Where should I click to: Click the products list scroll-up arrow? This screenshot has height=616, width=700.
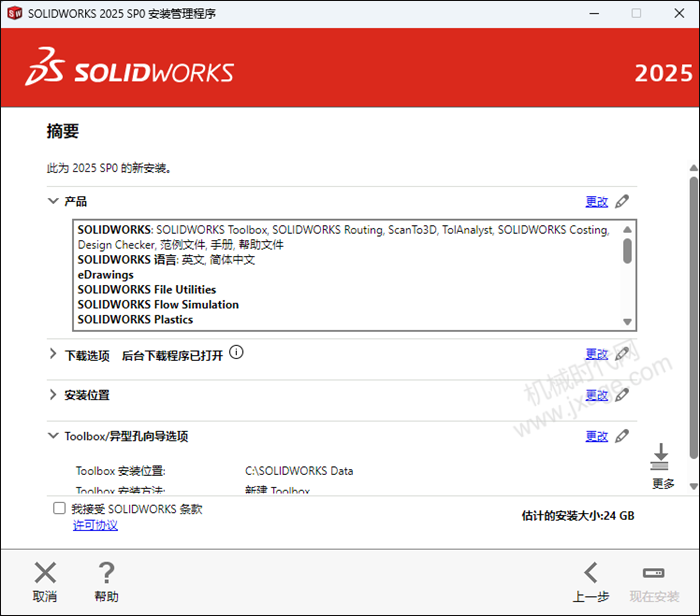(627, 229)
